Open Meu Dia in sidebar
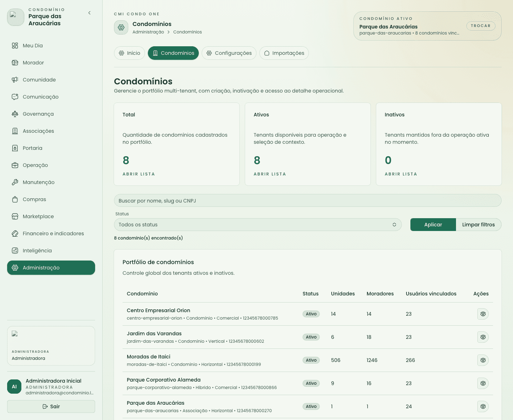Screen dimensions: 513x420 pos(51,46)
